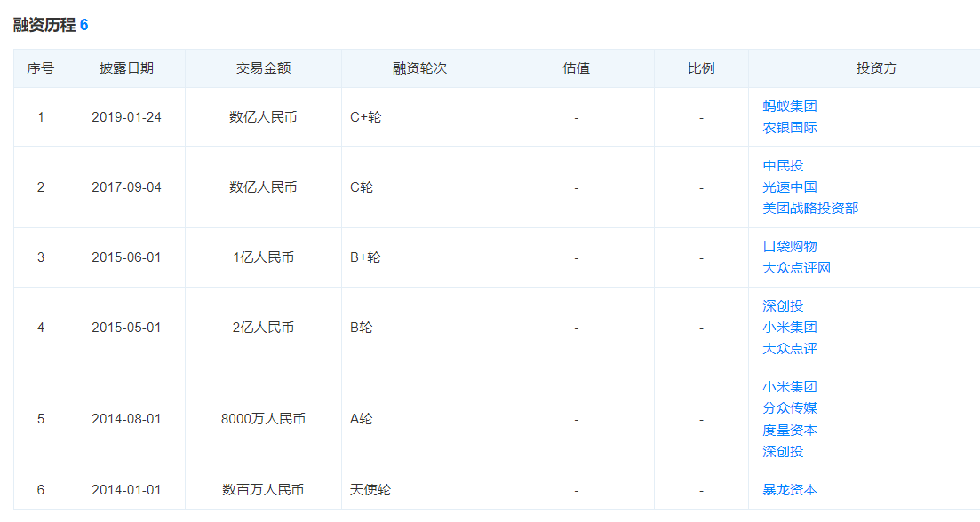Open the 大众点评 link in B轮 row
Image resolution: width=980 pixels, height=522 pixels.
pyautogui.click(x=789, y=348)
